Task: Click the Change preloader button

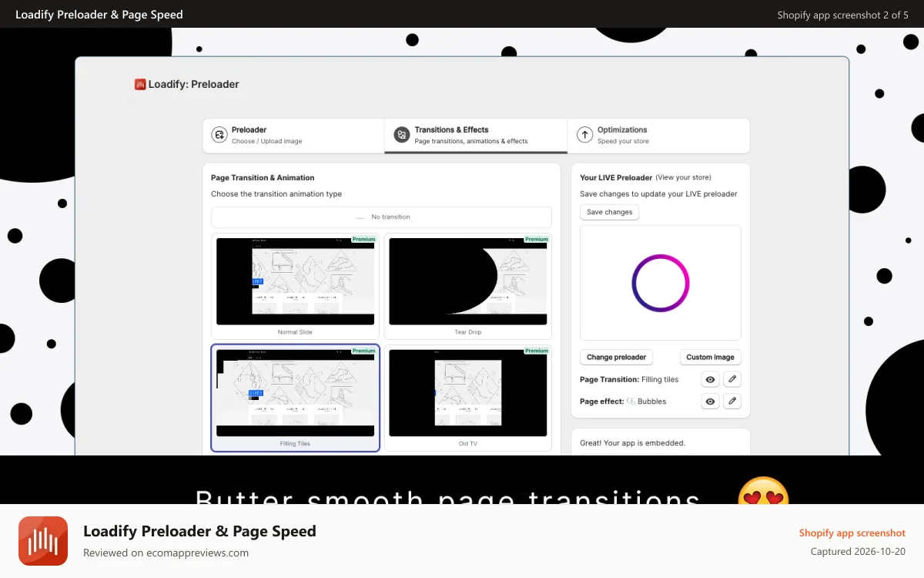Action: point(616,357)
